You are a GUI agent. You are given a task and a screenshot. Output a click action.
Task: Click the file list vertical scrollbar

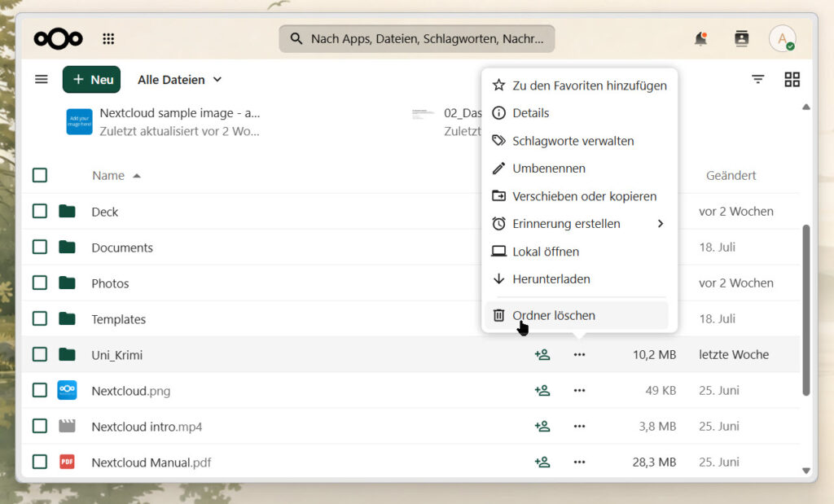pyautogui.click(x=805, y=310)
